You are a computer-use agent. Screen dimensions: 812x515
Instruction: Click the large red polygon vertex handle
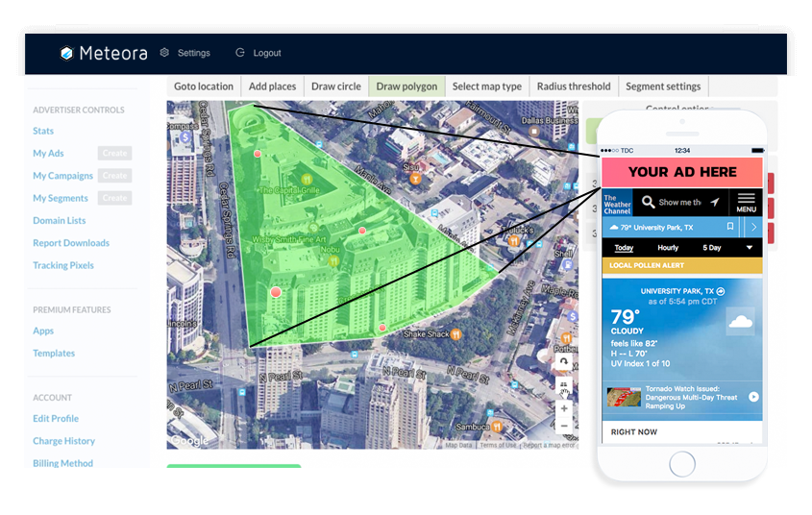point(276,292)
